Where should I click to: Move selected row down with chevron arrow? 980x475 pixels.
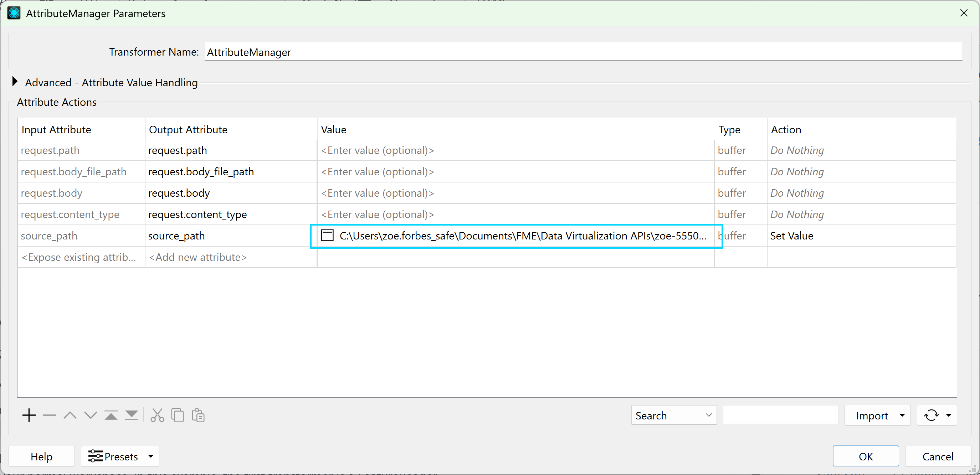(91, 415)
